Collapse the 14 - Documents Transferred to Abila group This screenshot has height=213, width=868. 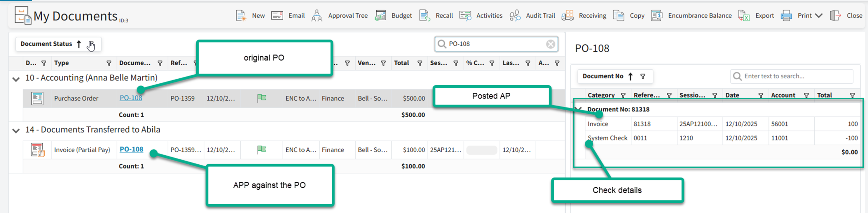16,131
